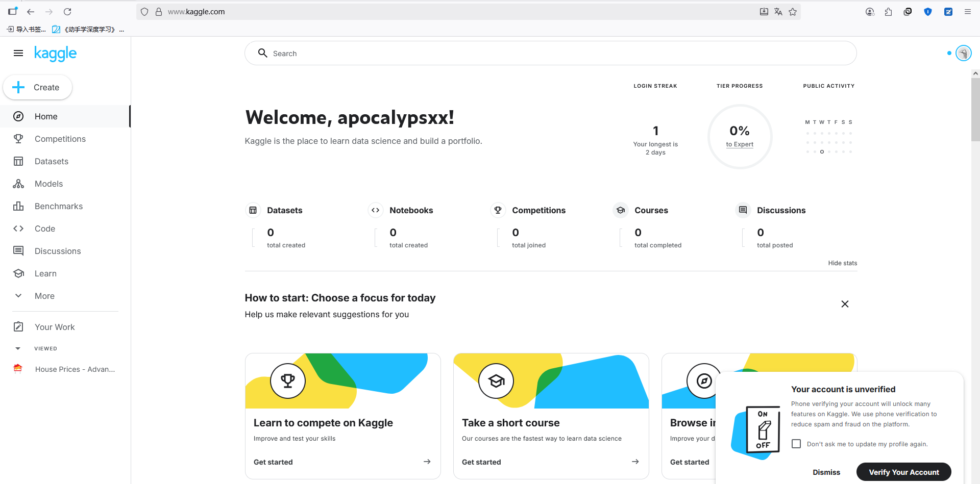Viewport: 980px width, 484px height.
Task: Click Hide stats
Action: pyautogui.click(x=842, y=263)
